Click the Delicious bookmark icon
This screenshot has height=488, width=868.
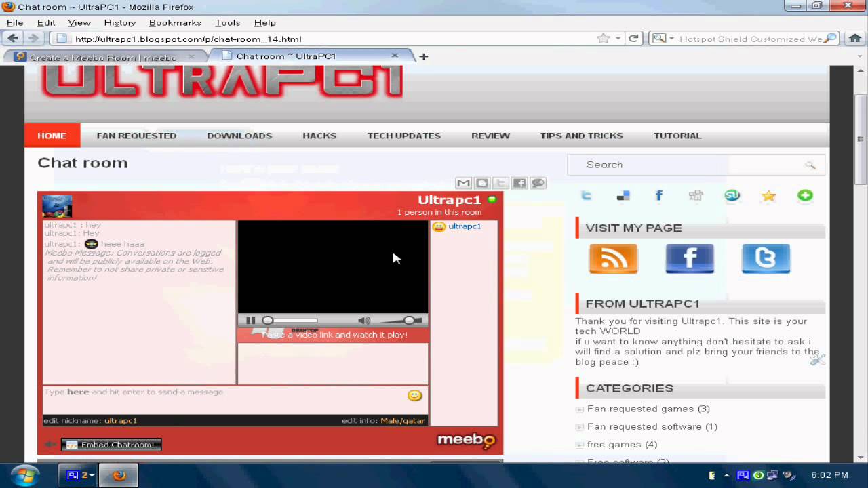(x=623, y=196)
